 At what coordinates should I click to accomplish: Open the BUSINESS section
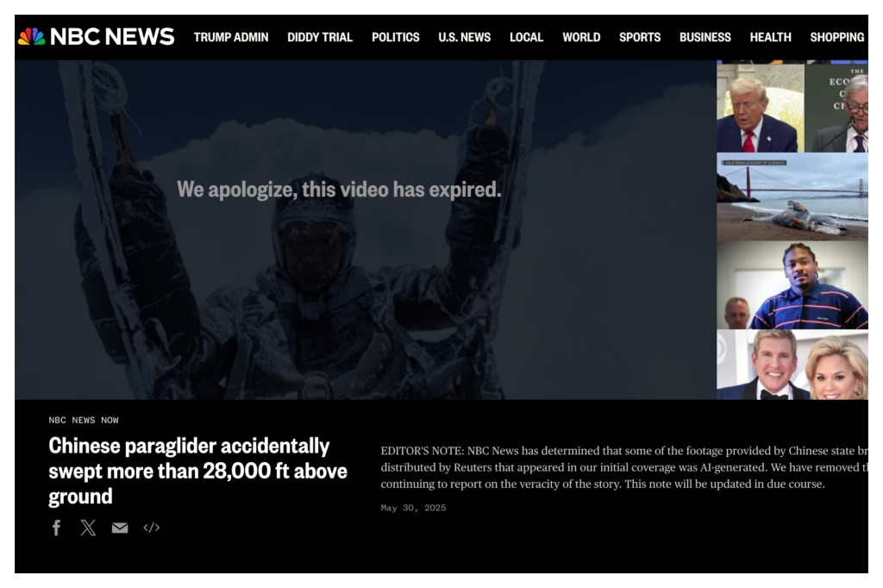tap(705, 37)
